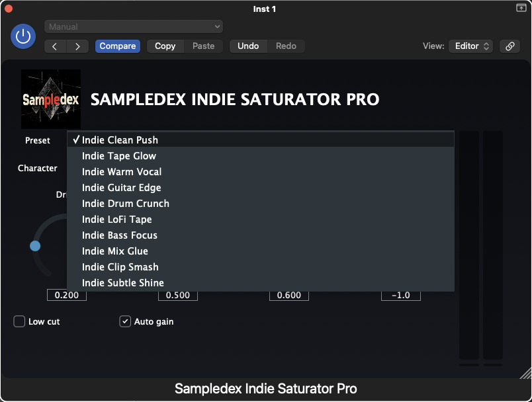Enable the Low cut checkbox

[x=19, y=321]
